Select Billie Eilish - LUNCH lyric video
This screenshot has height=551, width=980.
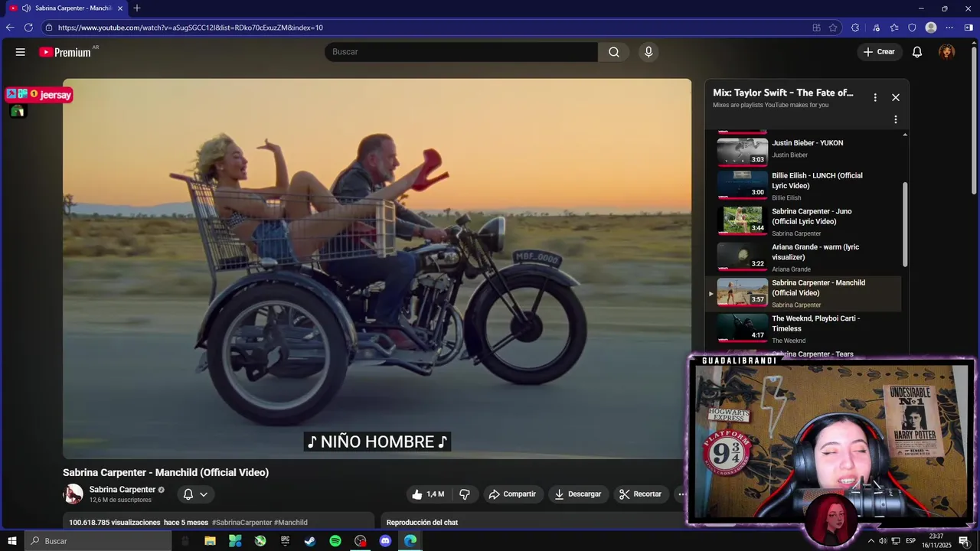click(803, 186)
